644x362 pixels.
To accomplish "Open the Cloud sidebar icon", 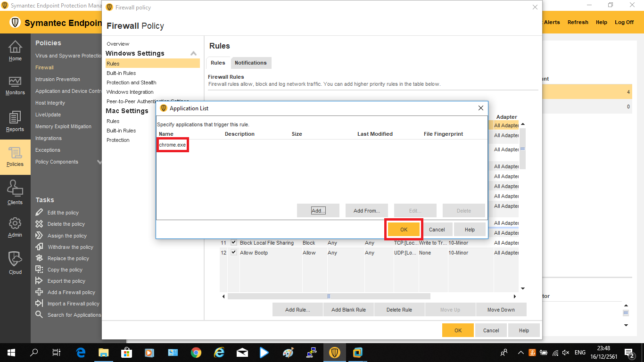I will 15,259.
